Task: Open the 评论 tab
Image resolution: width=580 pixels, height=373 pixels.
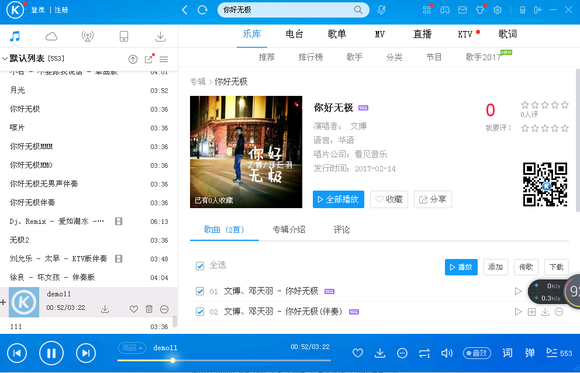Action: tap(341, 230)
